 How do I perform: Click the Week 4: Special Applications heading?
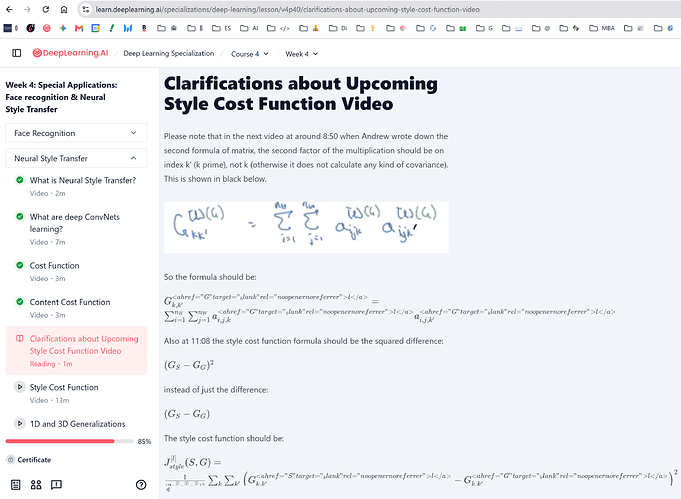point(61,97)
